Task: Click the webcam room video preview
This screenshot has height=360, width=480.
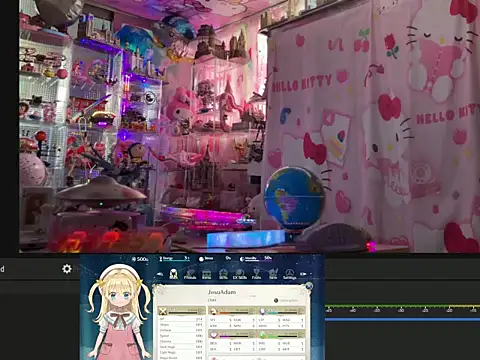Action: point(249,126)
